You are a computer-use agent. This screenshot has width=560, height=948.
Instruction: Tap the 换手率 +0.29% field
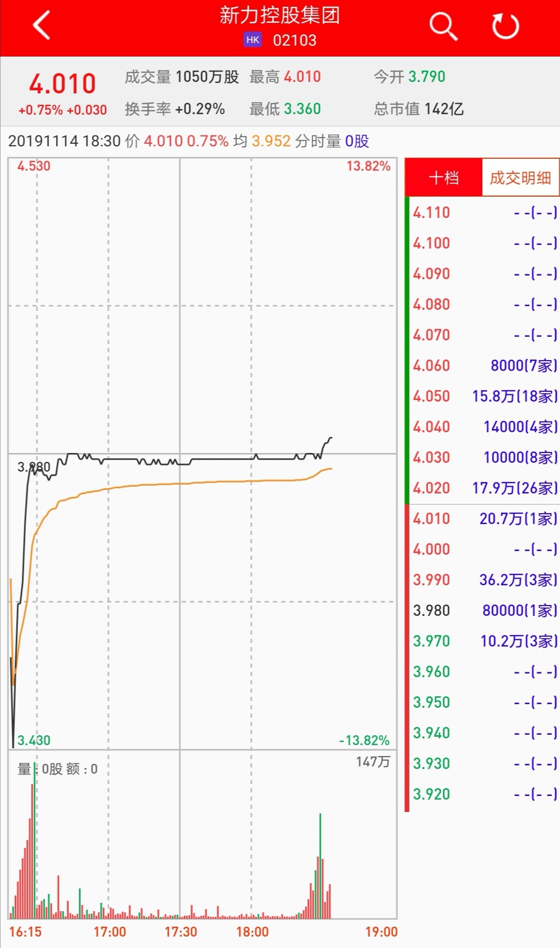[175, 109]
